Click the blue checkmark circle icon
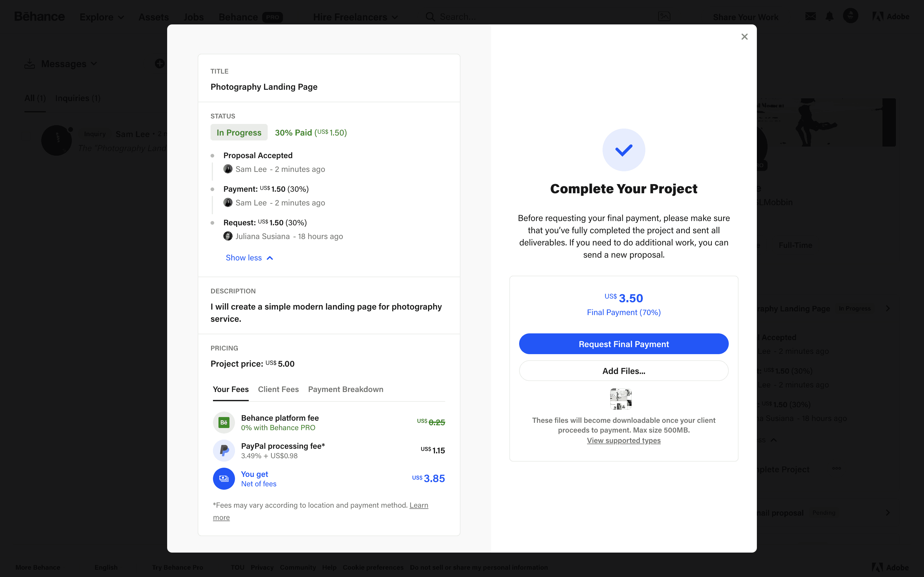 pos(624,150)
